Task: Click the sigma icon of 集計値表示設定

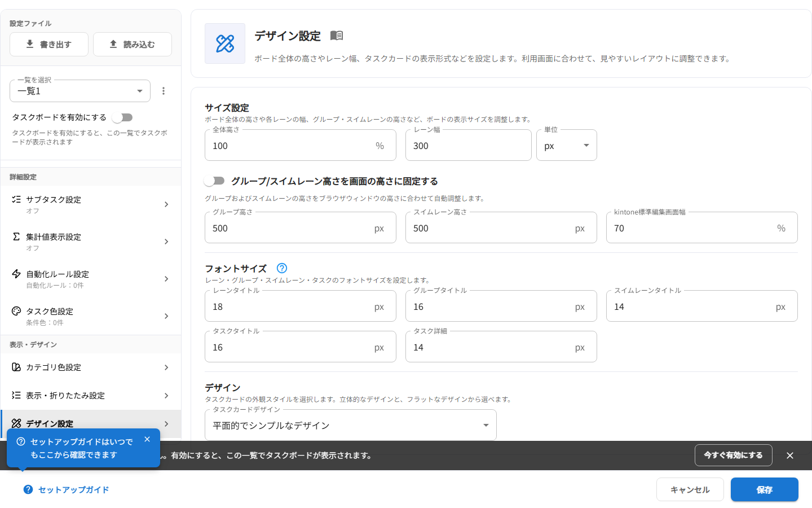Action: point(16,237)
